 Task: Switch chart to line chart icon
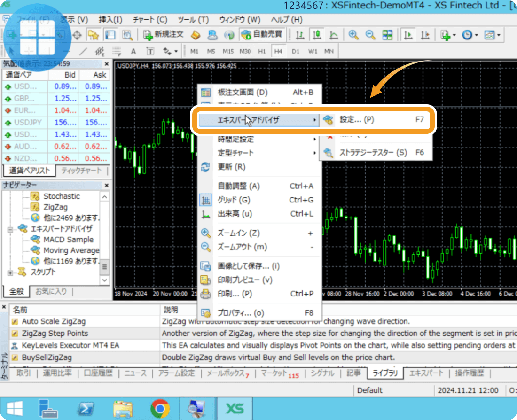pyautogui.click(x=334, y=35)
